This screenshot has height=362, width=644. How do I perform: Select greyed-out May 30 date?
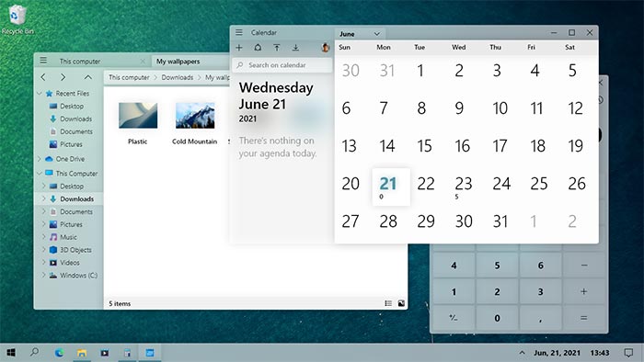(351, 71)
